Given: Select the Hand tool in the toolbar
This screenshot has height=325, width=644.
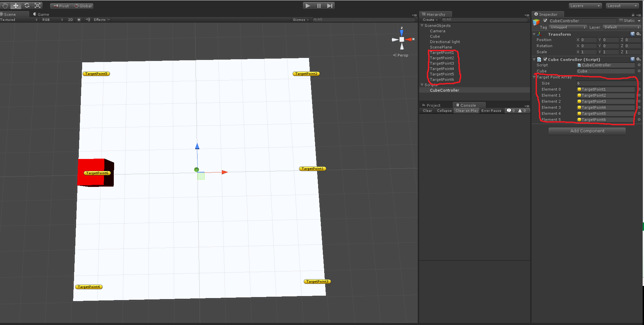Looking at the screenshot, I should 5,6.
